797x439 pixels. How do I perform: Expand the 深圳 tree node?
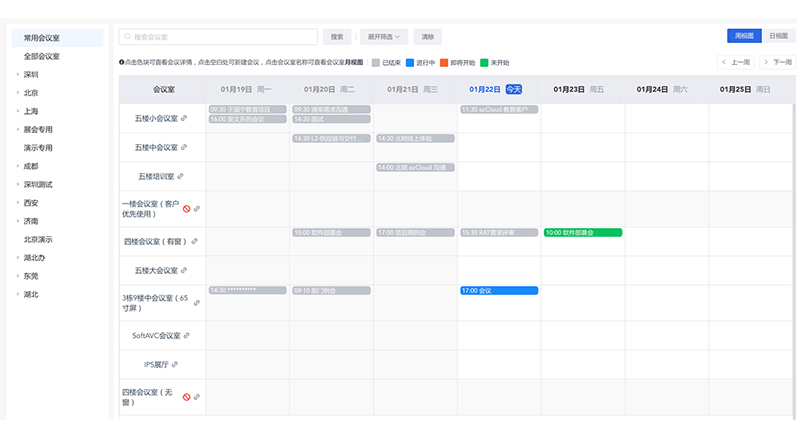[17, 74]
